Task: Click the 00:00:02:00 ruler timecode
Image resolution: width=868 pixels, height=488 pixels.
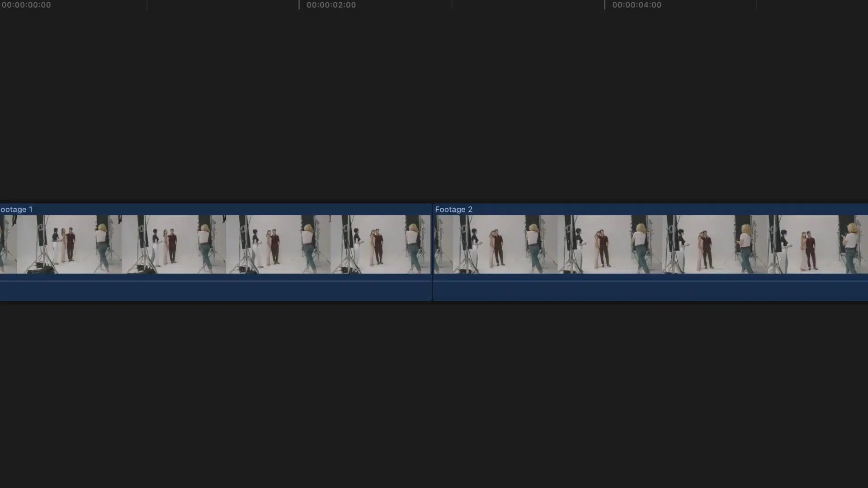Action: coord(331,5)
